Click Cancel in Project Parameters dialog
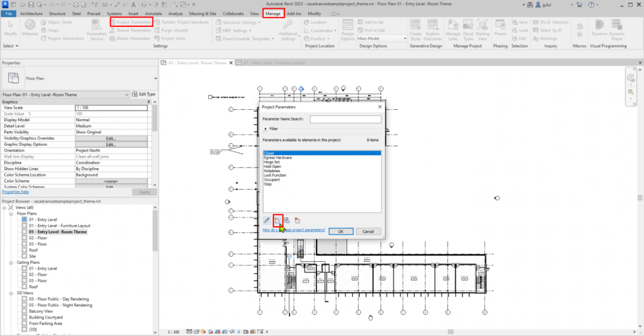The height and width of the screenshot is (336, 644). (x=368, y=231)
